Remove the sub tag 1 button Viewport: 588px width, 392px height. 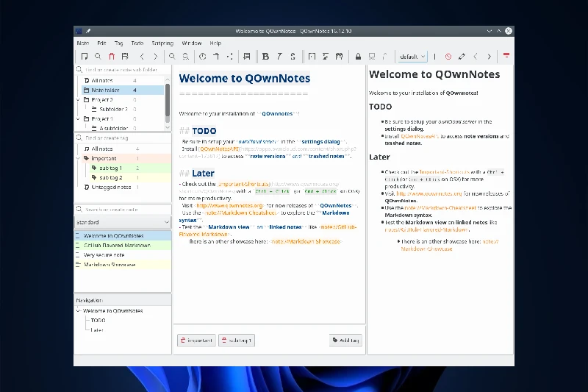tap(237, 341)
